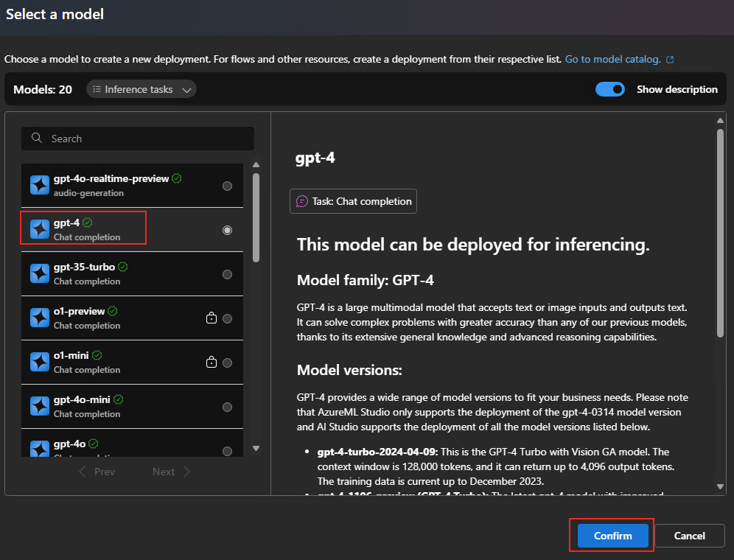Image resolution: width=734 pixels, height=560 pixels.
Task: Click into the model Search field
Action: click(x=138, y=138)
